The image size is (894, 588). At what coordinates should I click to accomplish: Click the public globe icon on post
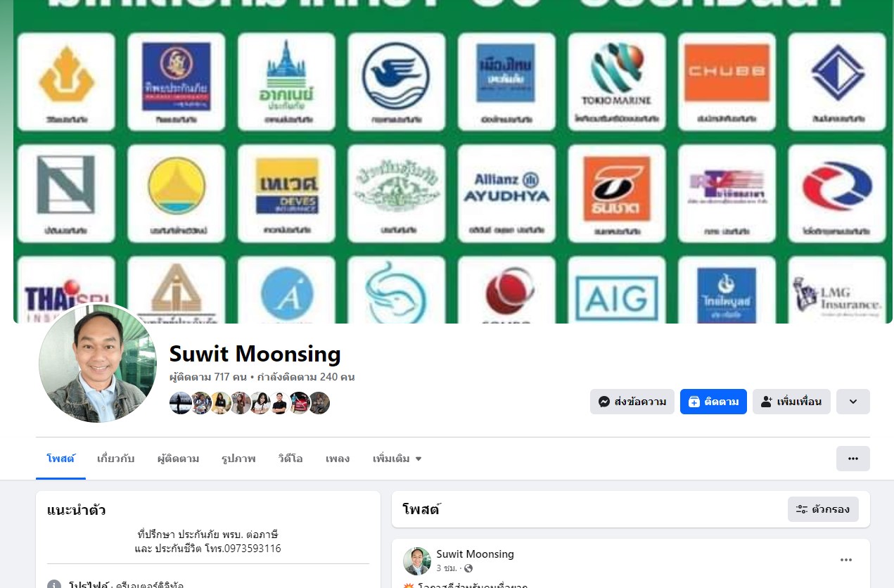pyautogui.click(x=468, y=568)
